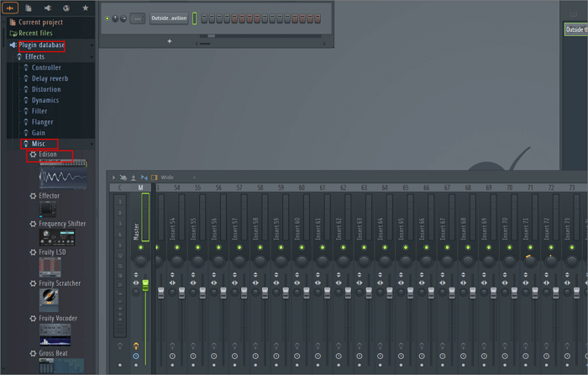This screenshot has width=588, height=375.
Task: Click Insert 58 polarity swap arrows
Action: [x=255, y=275]
